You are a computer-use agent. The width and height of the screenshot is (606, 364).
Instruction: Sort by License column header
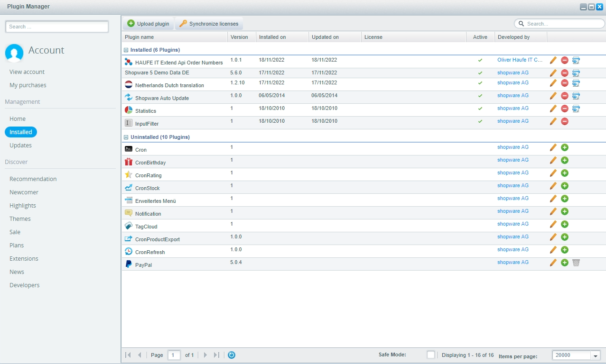pyautogui.click(x=414, y=37)
